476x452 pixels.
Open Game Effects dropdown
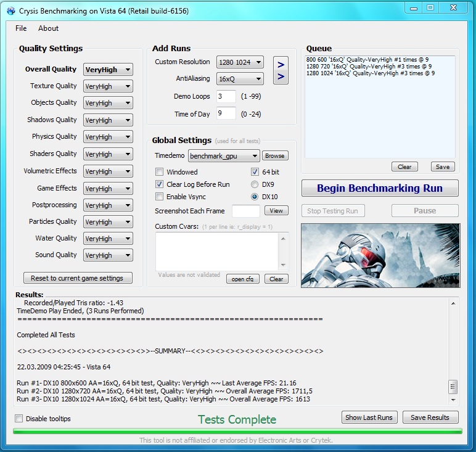click(x=108, y=188)
